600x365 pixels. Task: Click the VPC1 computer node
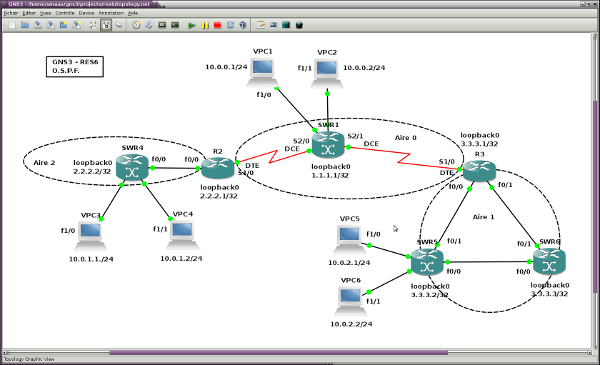pos(262,72)
